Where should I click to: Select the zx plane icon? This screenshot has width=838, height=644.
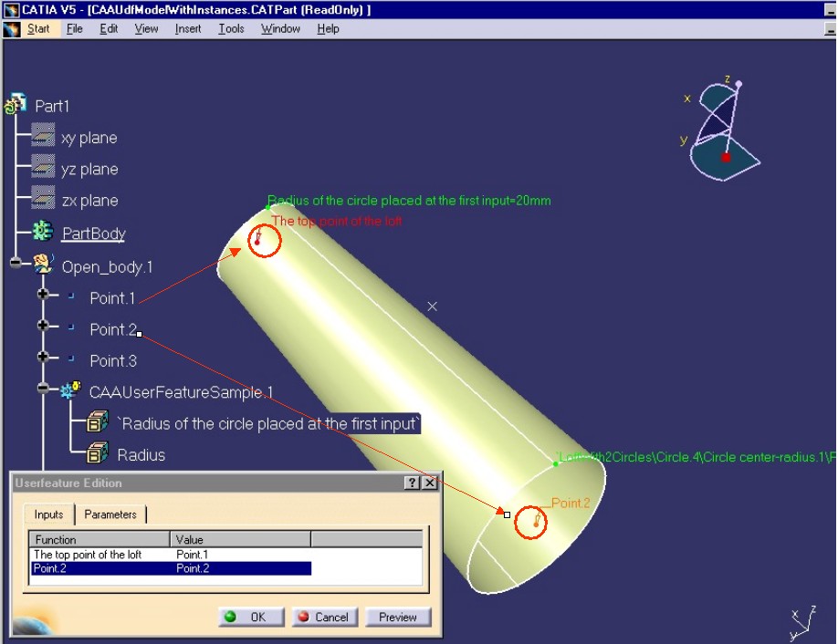[43, 198]
